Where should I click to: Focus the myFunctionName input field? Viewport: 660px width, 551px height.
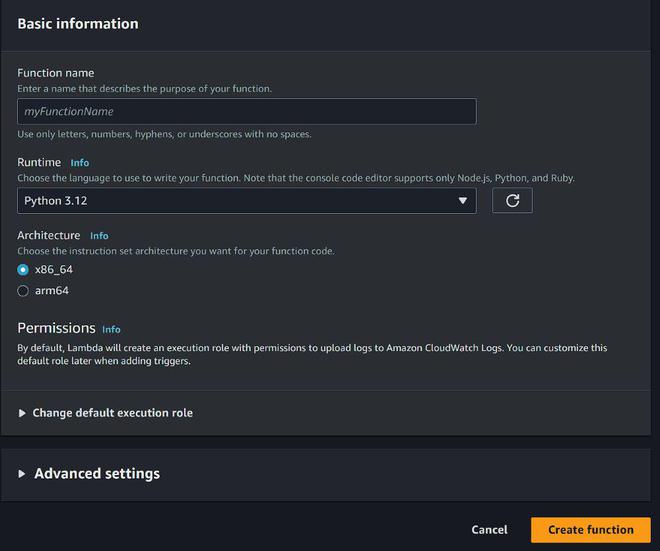[246, 111]
